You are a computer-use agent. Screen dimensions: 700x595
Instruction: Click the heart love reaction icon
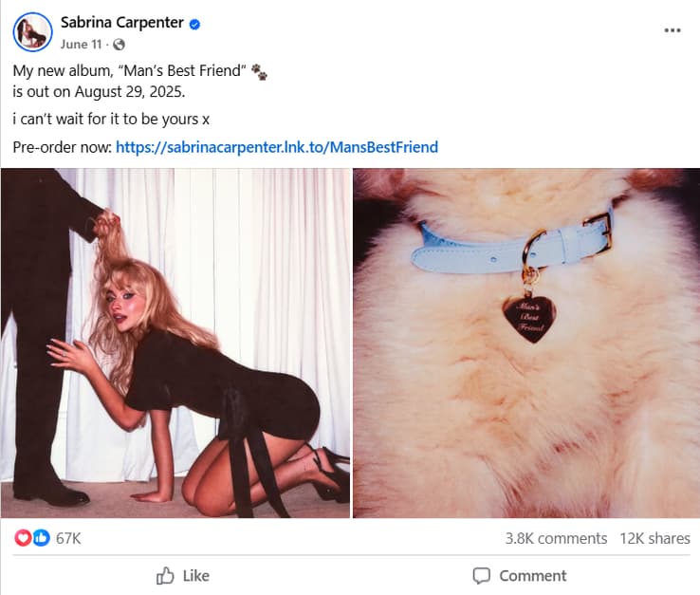click(x=24, y=538)
